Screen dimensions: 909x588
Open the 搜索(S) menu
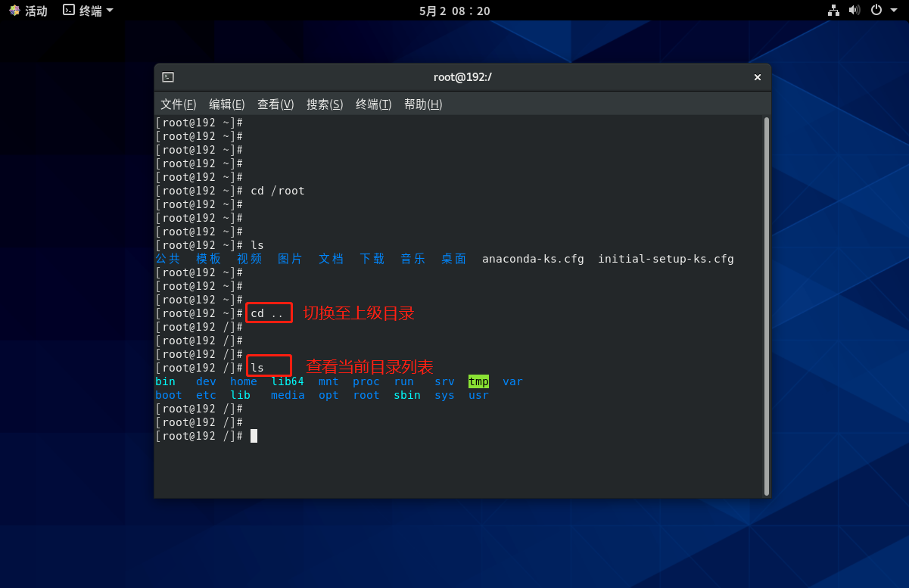(325, 104)
